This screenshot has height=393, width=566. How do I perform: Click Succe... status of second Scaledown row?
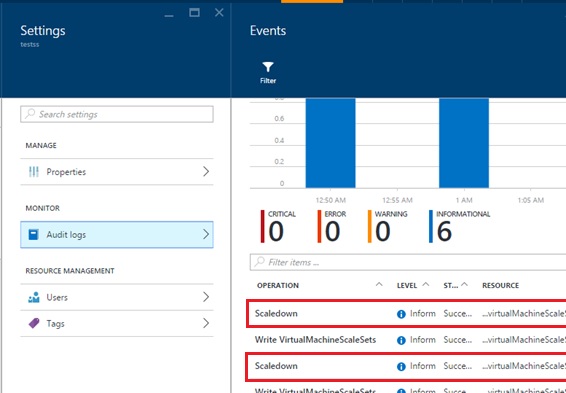[x=457, y=366]
